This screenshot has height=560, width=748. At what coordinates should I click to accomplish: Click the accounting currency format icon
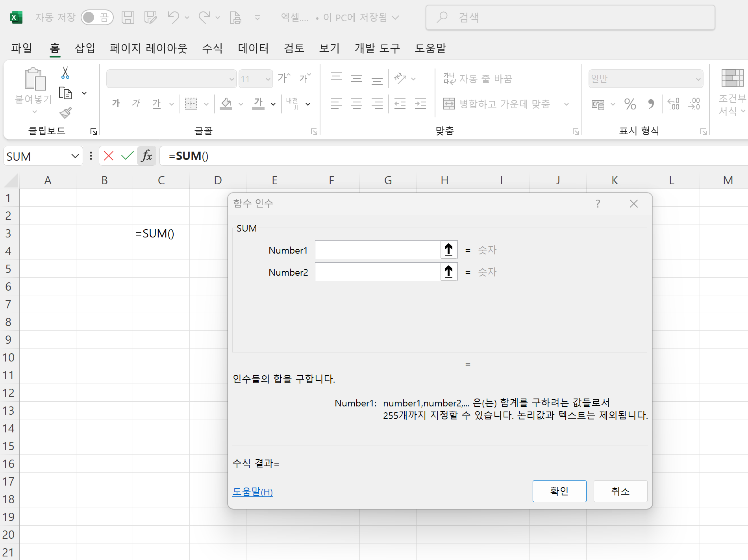[x=598, y=104]
